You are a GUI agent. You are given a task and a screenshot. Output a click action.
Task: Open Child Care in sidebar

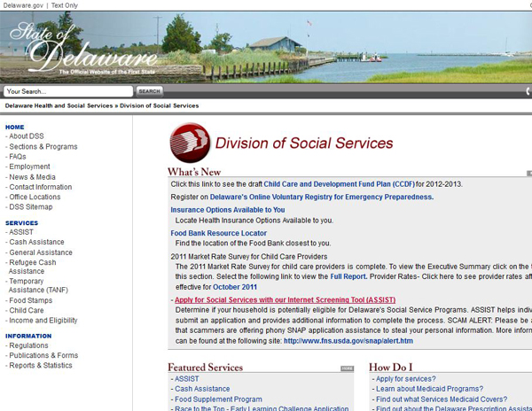point(27,310)
